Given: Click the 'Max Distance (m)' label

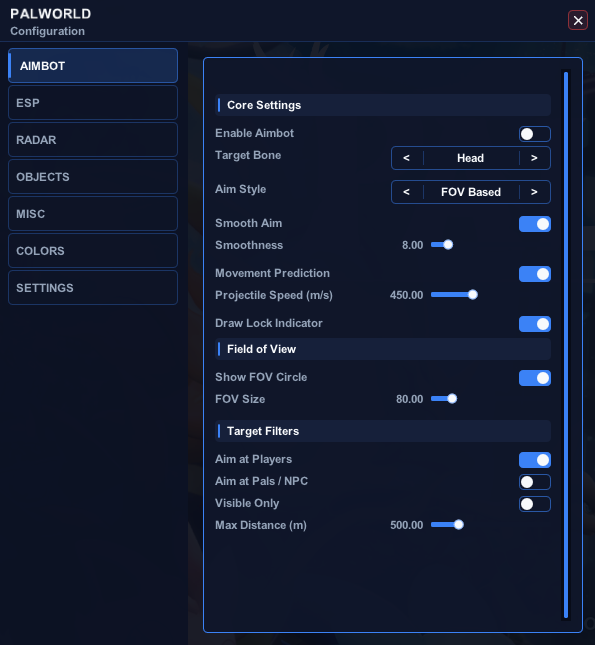Looking at the screenshot, I should (261, 525).
